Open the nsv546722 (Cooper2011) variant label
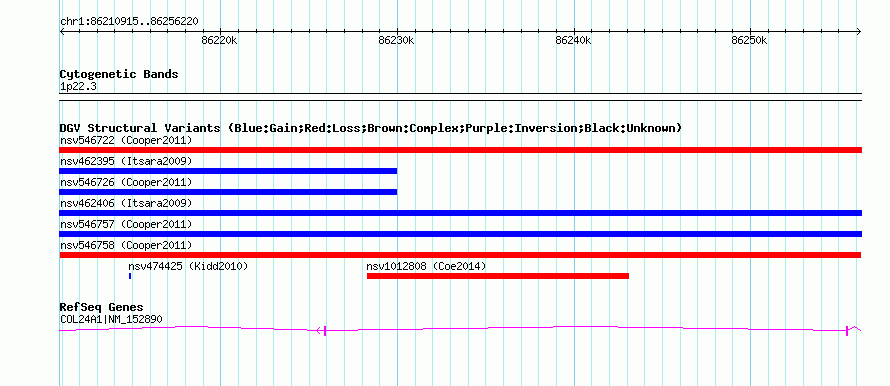This screenshot has height=386, width=890. (126, 140)
